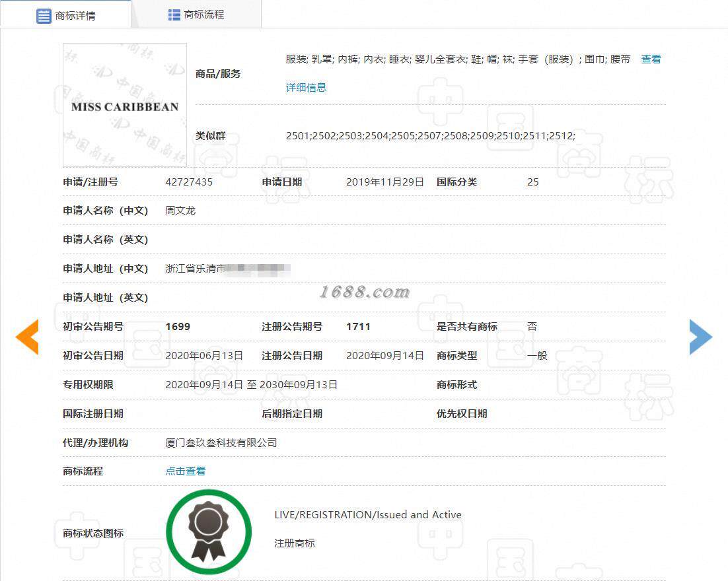Click the 查看 link for goods/services
Image resolution: width=728 pixels, height=581 pixels.
tap(651, 59)
